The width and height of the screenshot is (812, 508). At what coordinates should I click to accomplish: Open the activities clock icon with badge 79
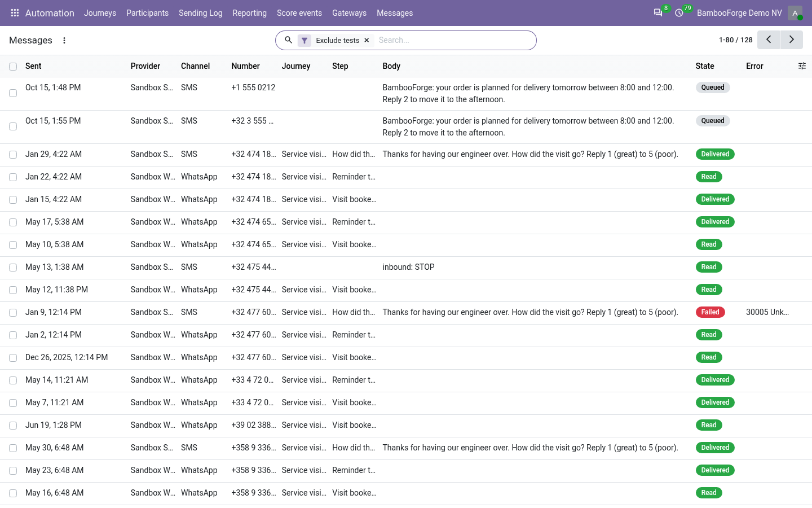[x=679, y=13]
